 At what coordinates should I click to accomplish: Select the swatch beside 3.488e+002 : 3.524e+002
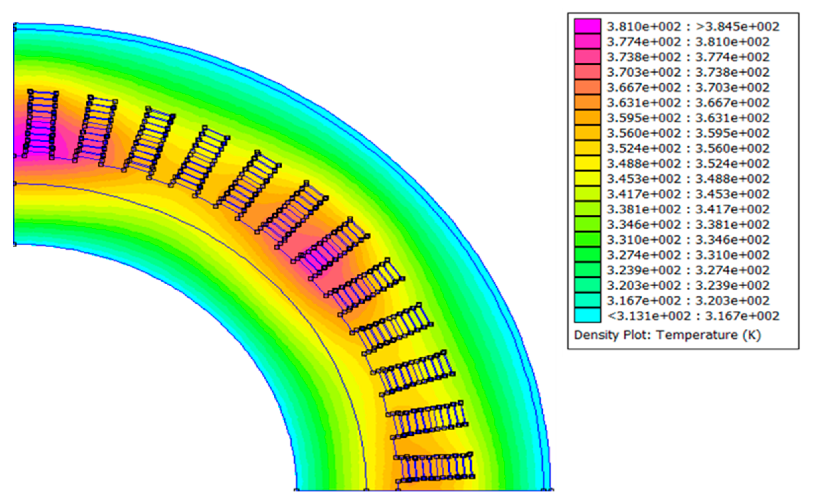click(587, 163)
